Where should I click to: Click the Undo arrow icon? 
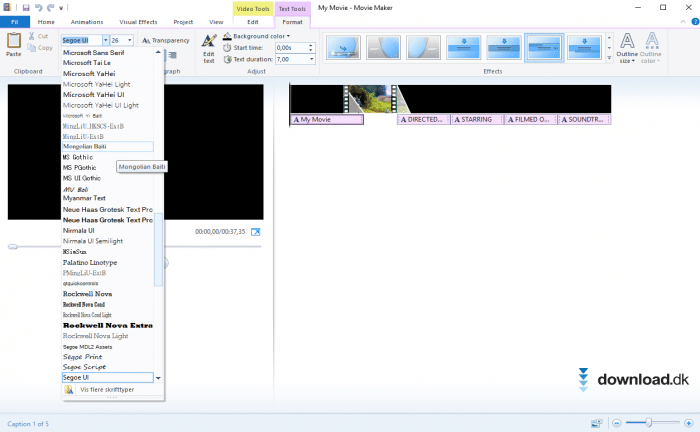click(x=38, y=8)
